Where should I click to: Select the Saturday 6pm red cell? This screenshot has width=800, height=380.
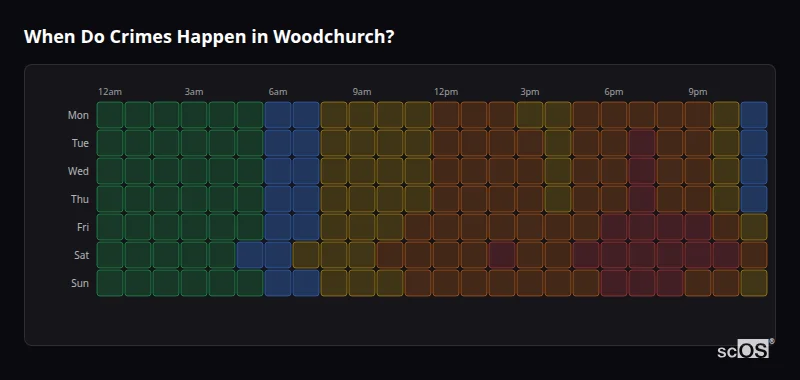[614, 255]
